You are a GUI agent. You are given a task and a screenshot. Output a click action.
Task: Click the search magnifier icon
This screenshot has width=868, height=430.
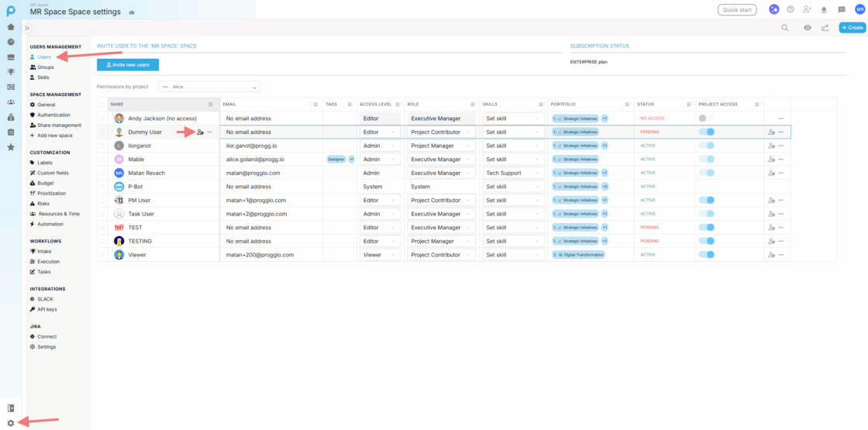(785, 28)
